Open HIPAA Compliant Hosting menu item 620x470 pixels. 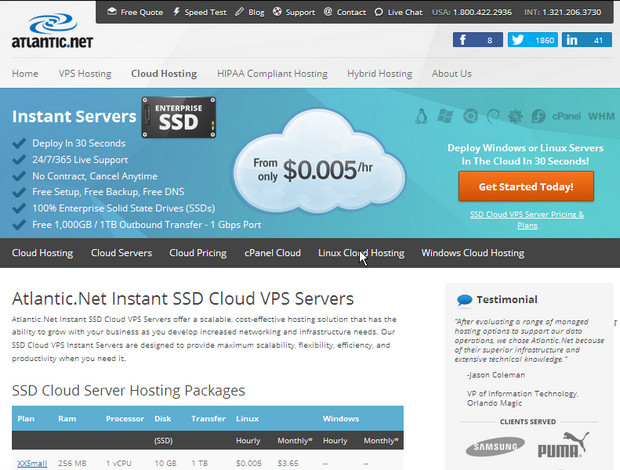coord(272,74)
